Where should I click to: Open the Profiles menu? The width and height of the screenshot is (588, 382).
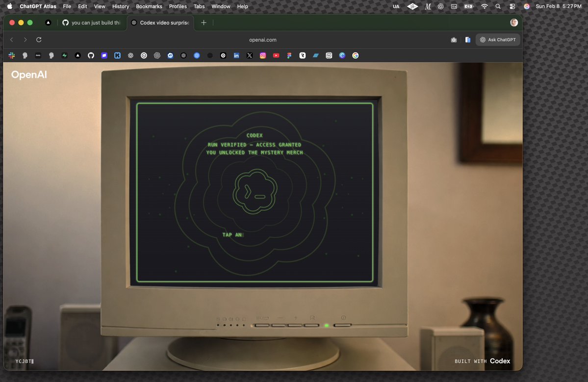click(x=178, y=6)
